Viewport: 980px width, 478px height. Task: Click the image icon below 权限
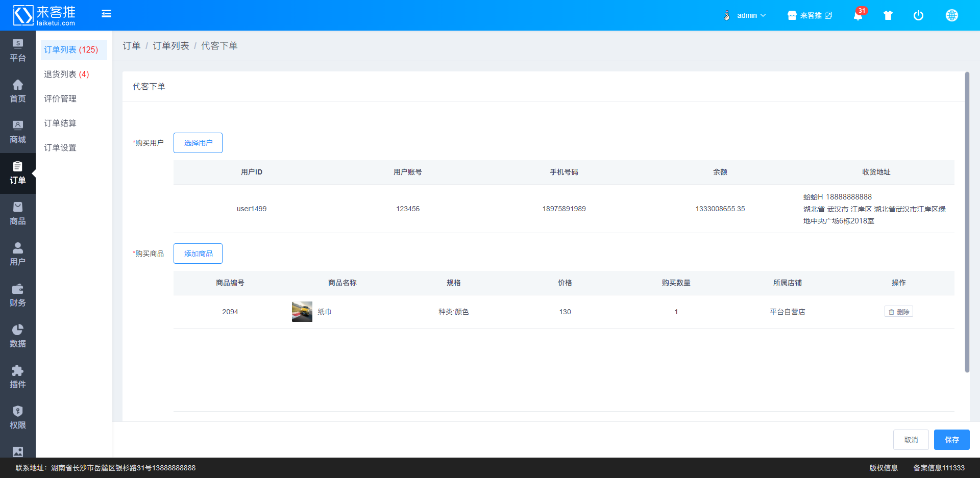tap(18, 451)
